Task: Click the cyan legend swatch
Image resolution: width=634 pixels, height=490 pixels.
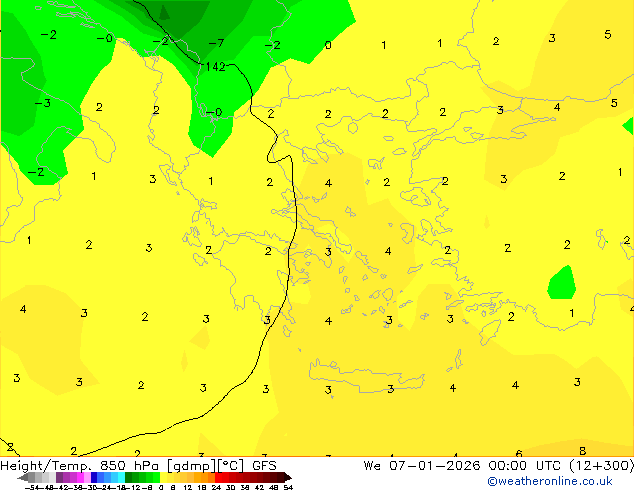Action: click(121, 477)
